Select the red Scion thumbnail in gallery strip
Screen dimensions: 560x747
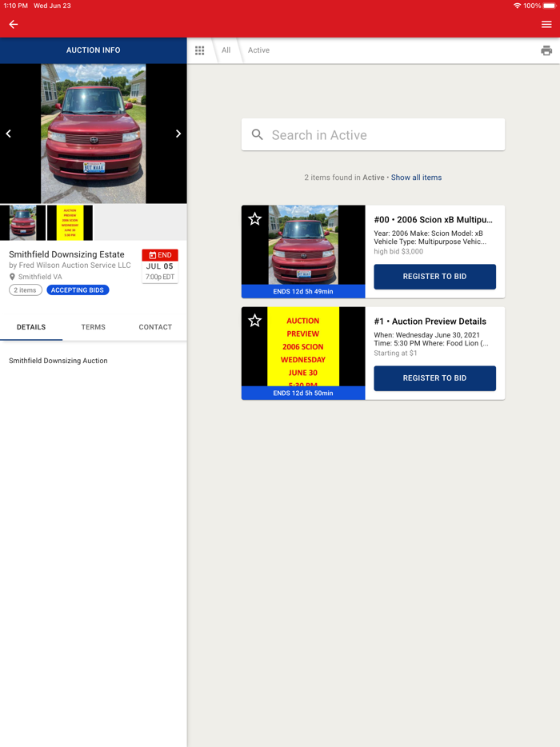(x=23, y=222)
